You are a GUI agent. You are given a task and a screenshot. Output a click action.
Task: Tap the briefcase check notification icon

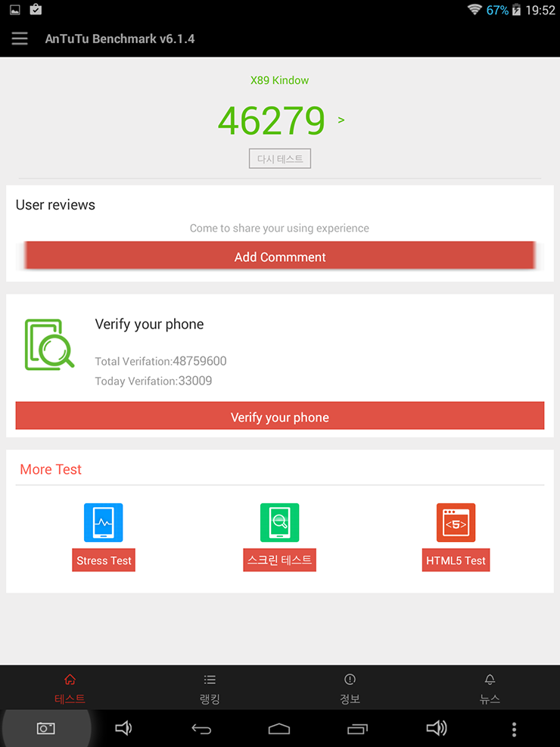coord(36,9)
